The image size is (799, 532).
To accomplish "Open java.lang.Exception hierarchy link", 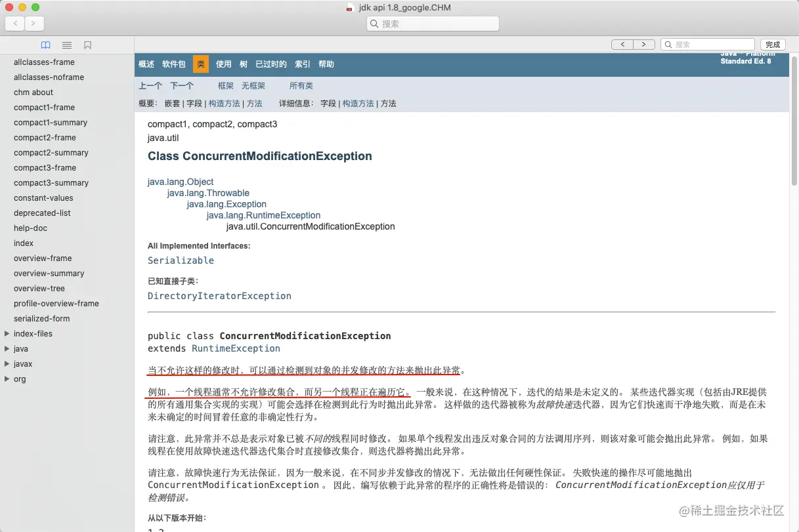I will pyautogui.click(x=227, y=204).
